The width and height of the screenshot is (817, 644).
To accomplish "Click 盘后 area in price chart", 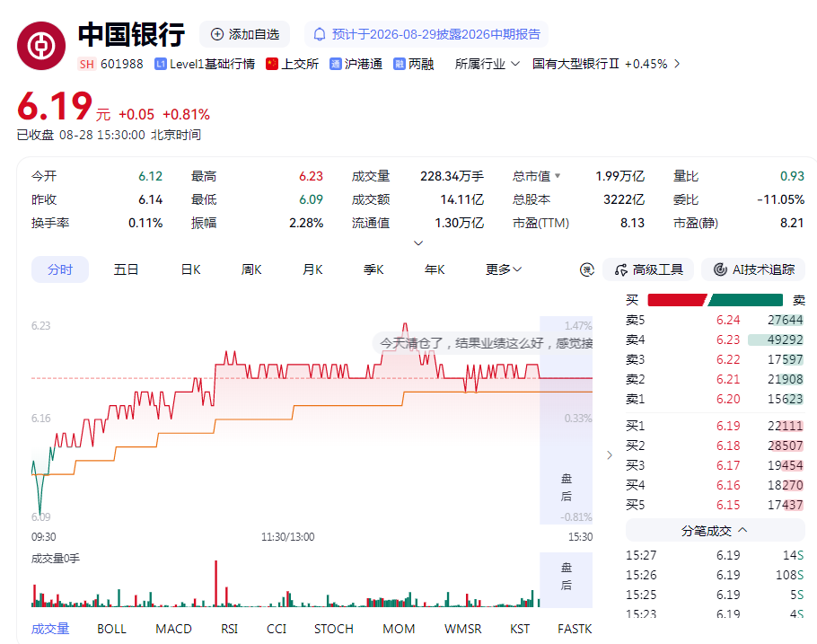I will [566, 419].
